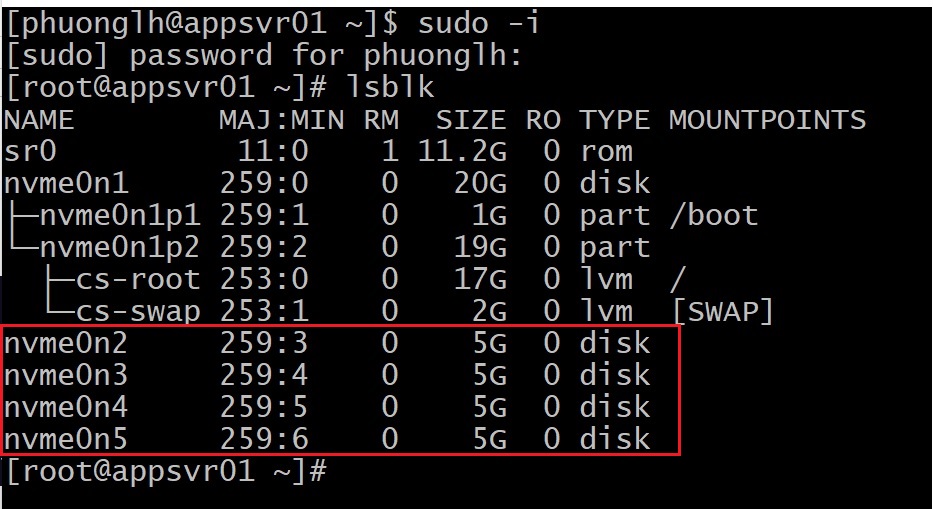This screenshot has height=509, width=933.
Task: Click the 11.2G size of sr0
Action: pyautogui.click(x=461, y=151)
